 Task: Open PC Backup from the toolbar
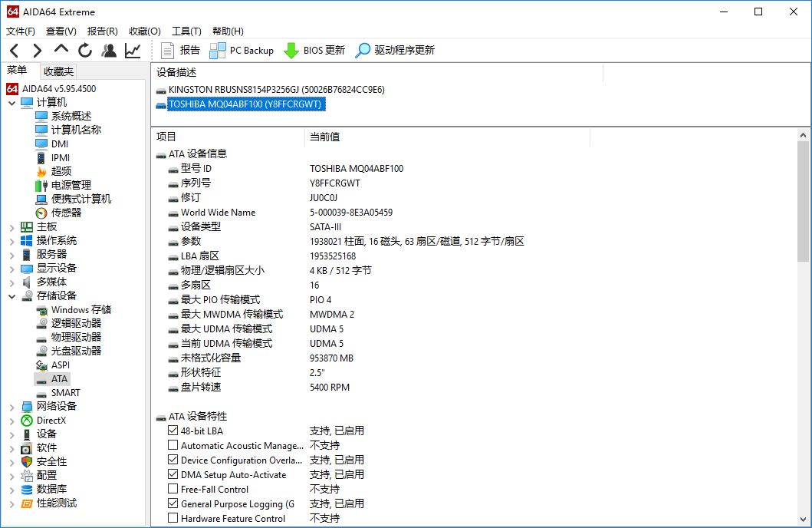pos(242,50)
